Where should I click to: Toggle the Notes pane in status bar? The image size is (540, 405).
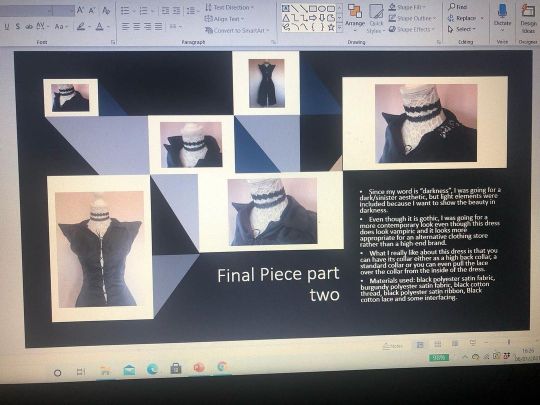[x=393, y=346]
